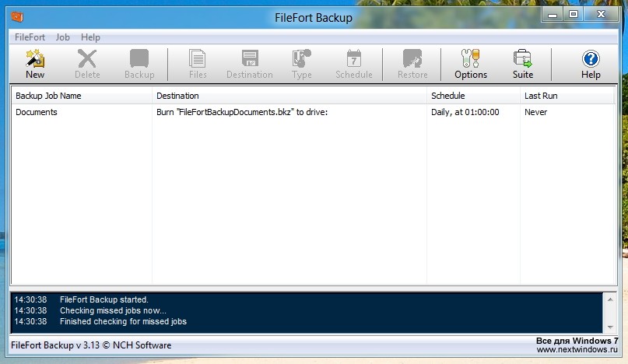Click the 'Never' last run cell
The width and height of the screenshot is (628, 364).
535,112
